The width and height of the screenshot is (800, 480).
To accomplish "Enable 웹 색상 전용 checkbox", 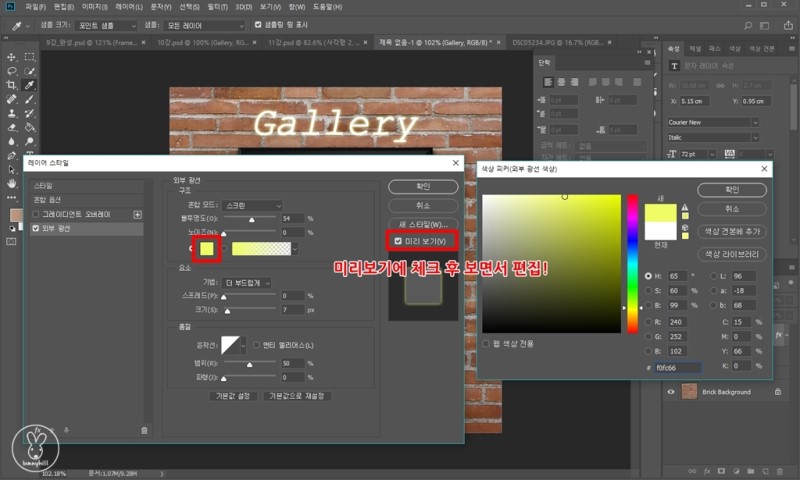I will coord(486,344).
